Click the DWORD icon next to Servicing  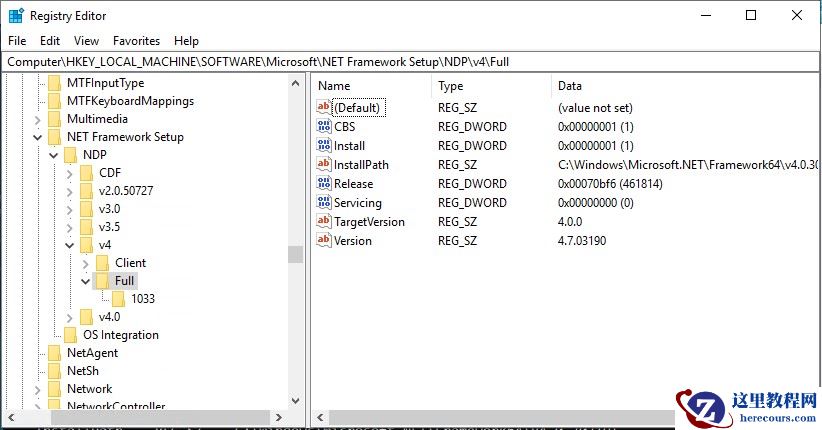point(324,203)
